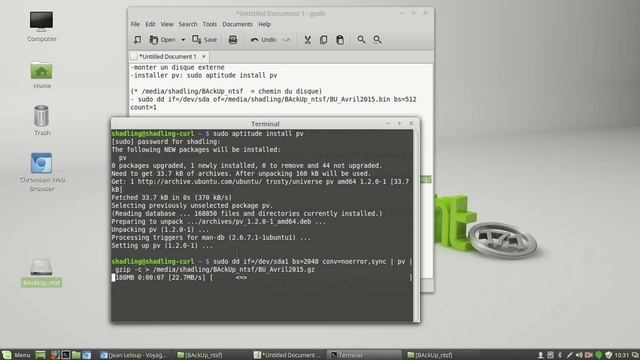Click the shield update manager tray icon
The height and width of the screenshot is (360, 640).
(609, 355)
